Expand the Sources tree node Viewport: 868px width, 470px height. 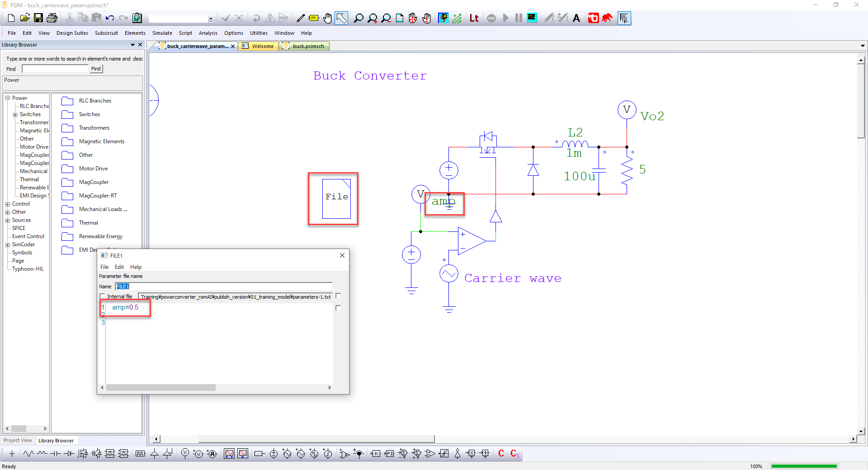pyautogui.click(x=7, y=221)
